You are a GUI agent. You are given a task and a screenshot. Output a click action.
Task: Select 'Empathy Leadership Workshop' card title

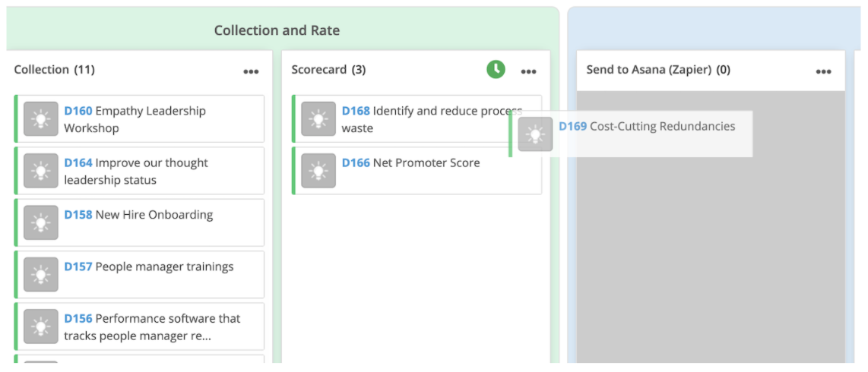tap(135, 119)
